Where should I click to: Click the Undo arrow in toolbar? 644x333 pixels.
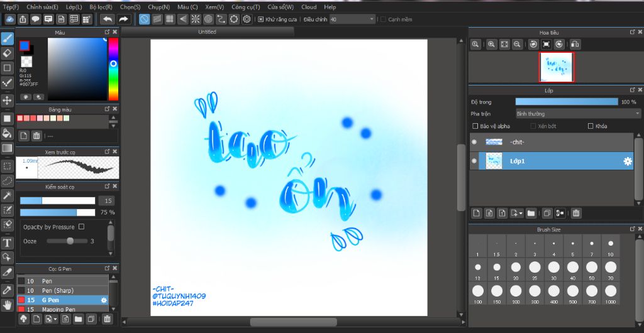pyautogui.click(x=108, y=19)
